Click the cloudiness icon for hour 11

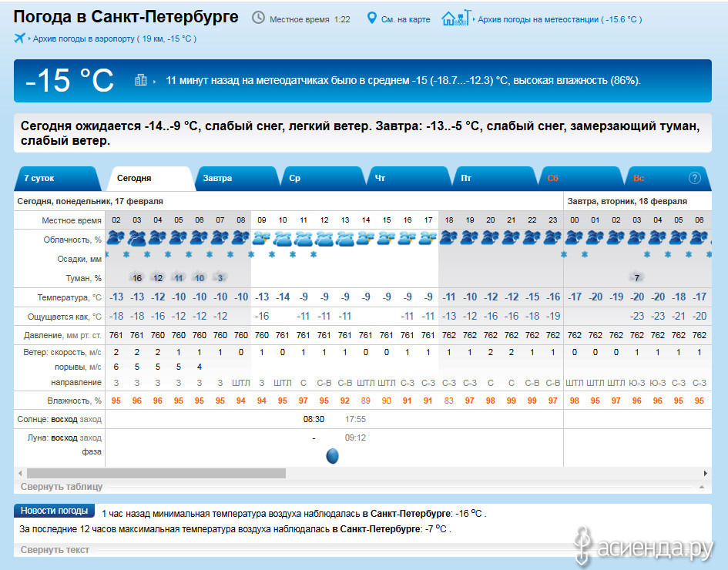coord(304,239)
